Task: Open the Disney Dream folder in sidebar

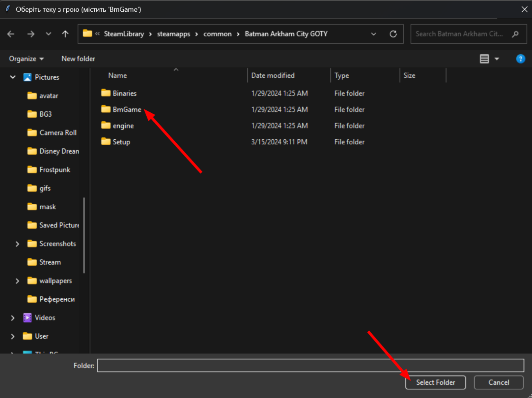Action: 59,151
